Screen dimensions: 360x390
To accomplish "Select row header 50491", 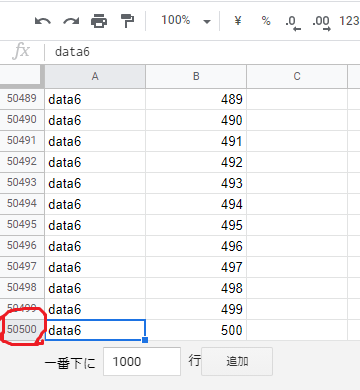I will coord(22,141).
